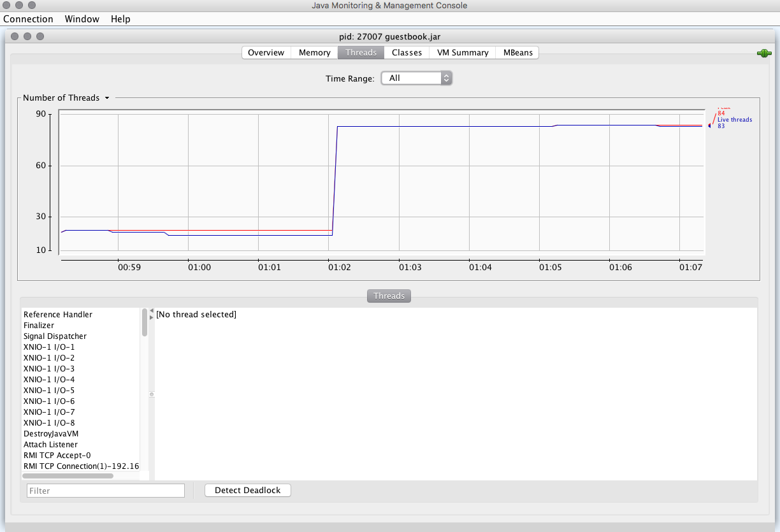Click the Detect Deadlock button

tap(248, 491)
